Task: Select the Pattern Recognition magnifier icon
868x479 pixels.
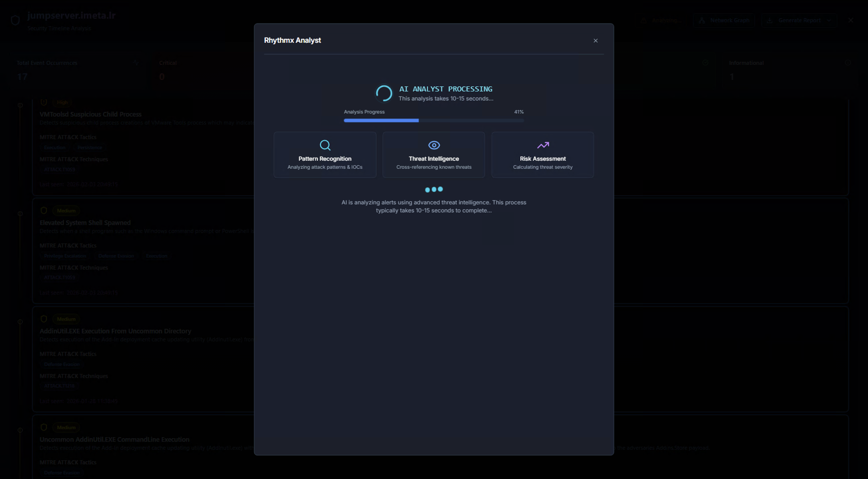Action: click(324, 145)
